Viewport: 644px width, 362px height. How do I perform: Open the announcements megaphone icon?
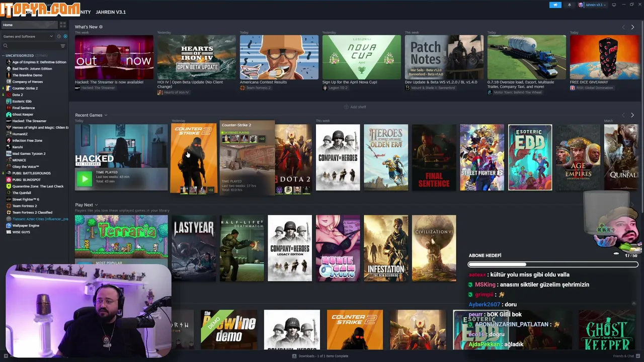coord(555,5)
